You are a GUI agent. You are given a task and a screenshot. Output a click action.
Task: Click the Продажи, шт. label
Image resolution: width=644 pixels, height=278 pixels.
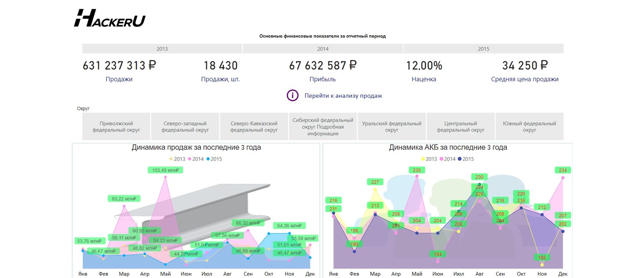(x=220, y=79)
